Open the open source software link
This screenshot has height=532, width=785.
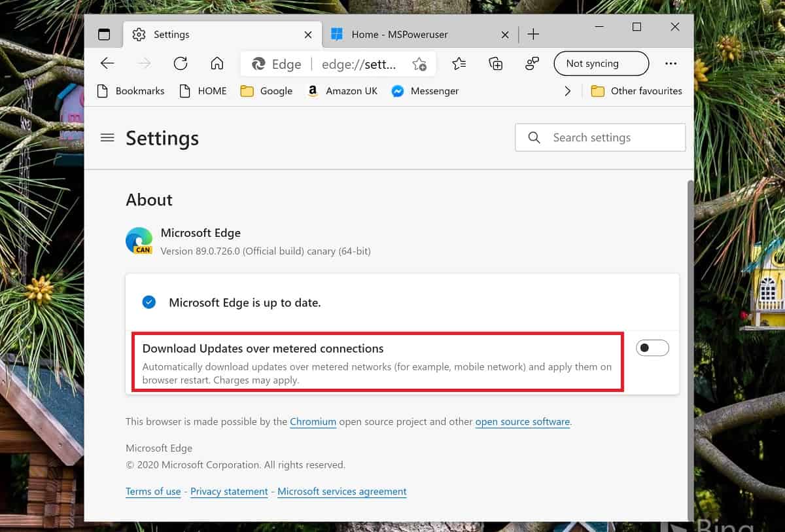(523, 422)
